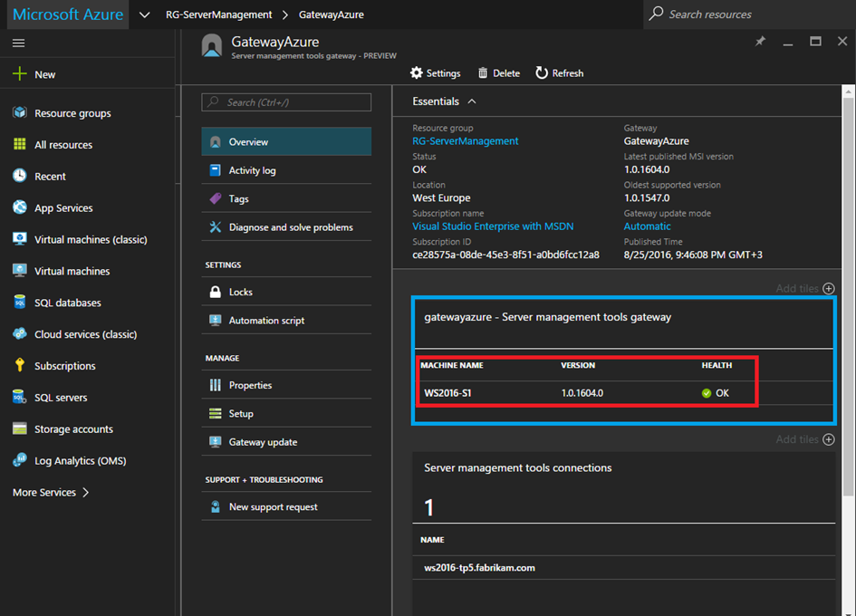
Task: Click the connections count 1
Action: pyautogui.click(x=428, y=507)
